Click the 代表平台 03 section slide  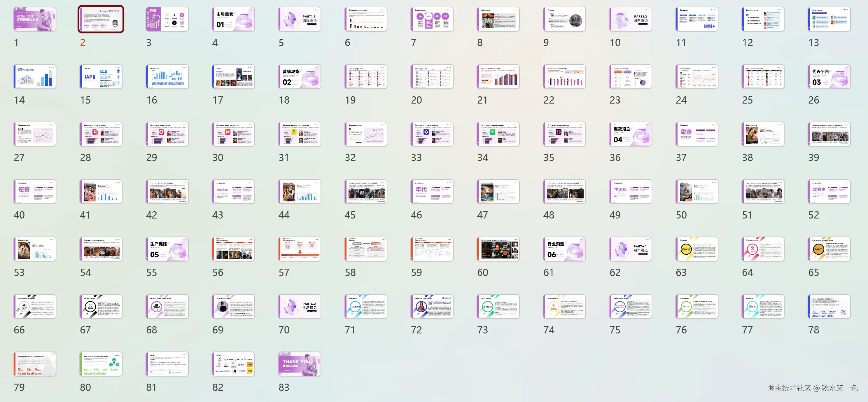[829, 77]
